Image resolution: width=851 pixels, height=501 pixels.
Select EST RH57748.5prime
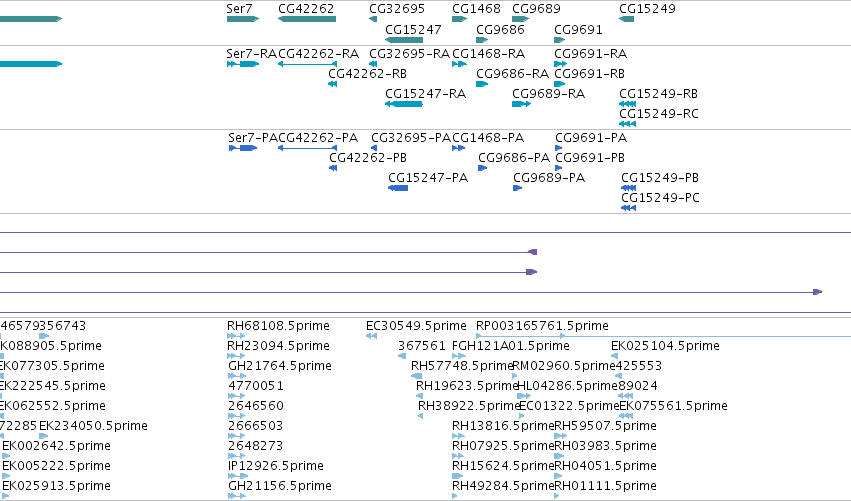pyautogui.click(x=462, y=366)
